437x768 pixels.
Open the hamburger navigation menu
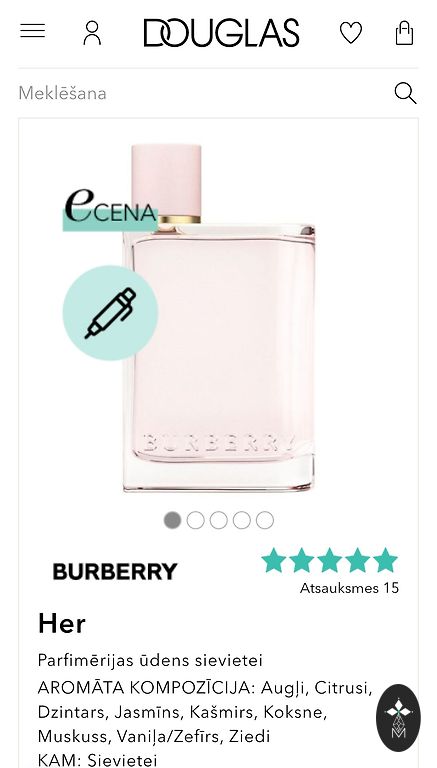tap(32, 31)
